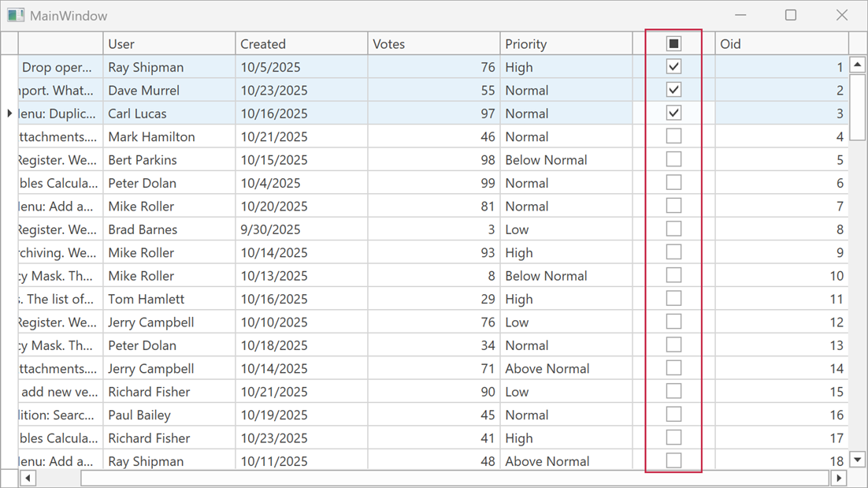Check Mark Hamilton's row checkbox
The height and width of the screenshot is (488, 868).
pos(673,136)
